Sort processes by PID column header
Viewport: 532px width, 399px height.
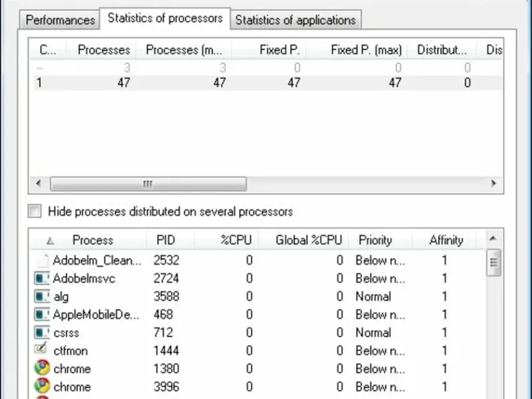pyautogui.click(x=166, y=240)
